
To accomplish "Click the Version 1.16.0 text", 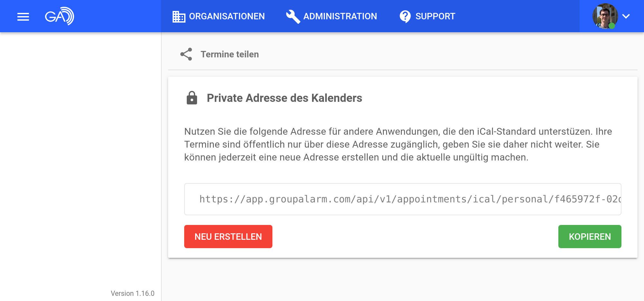I will (x=132, y=293).
